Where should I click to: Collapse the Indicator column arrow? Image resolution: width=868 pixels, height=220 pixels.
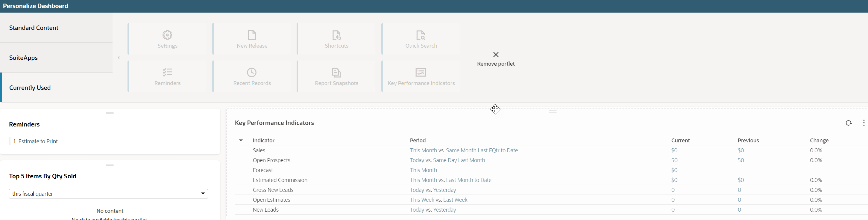(x=241, y=140)
